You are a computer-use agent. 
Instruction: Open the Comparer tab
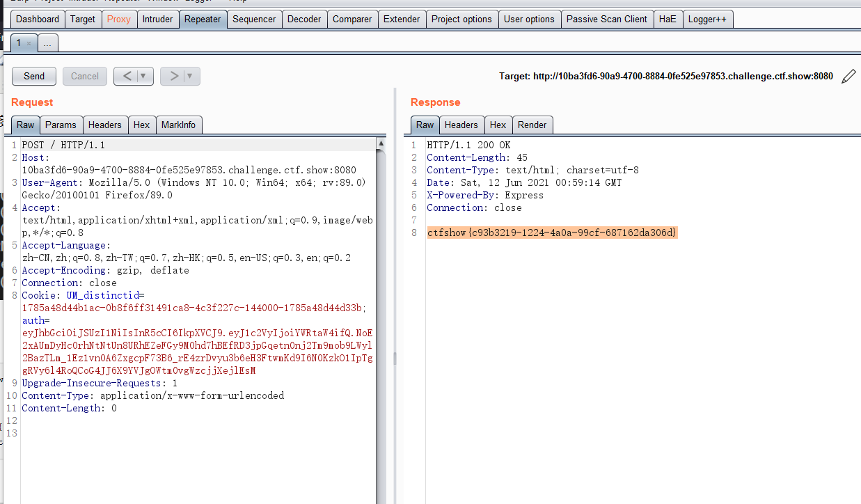coord(352,19)
